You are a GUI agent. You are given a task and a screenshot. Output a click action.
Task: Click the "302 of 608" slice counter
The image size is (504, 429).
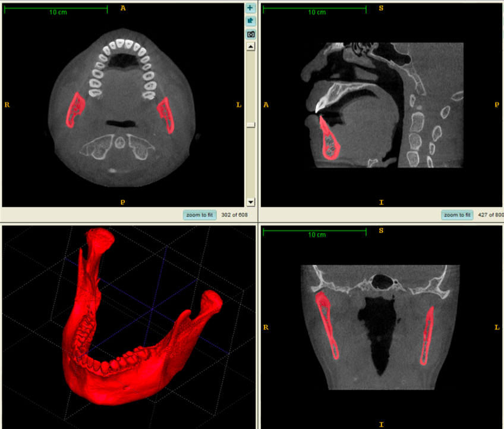click(234, 215)
